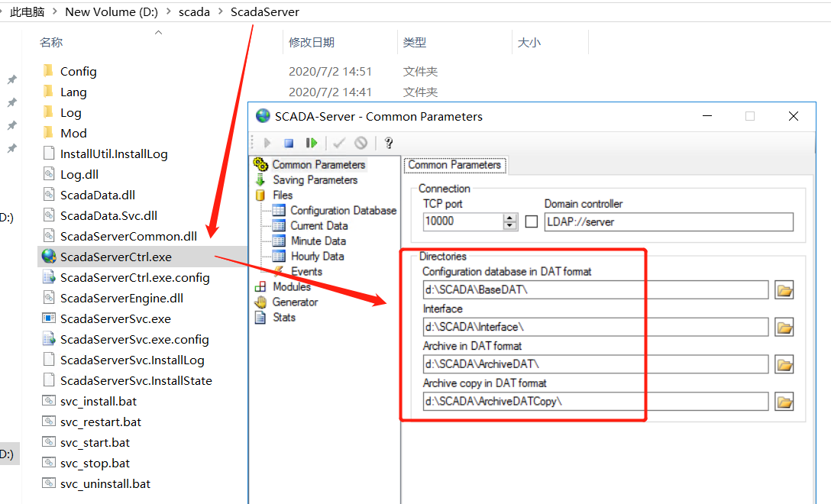Screen dimensions: 831x504
Task: Browse folder for Archive in DAT format
Action: 784,364
